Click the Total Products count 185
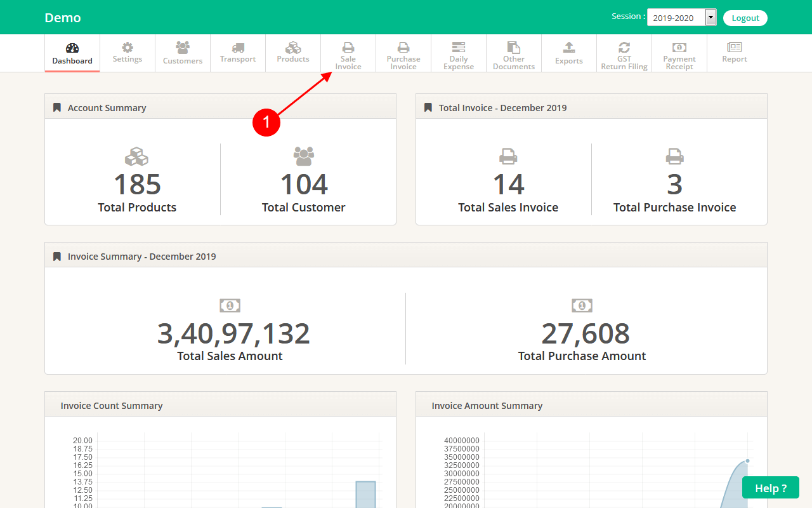 tap(137, 185)
